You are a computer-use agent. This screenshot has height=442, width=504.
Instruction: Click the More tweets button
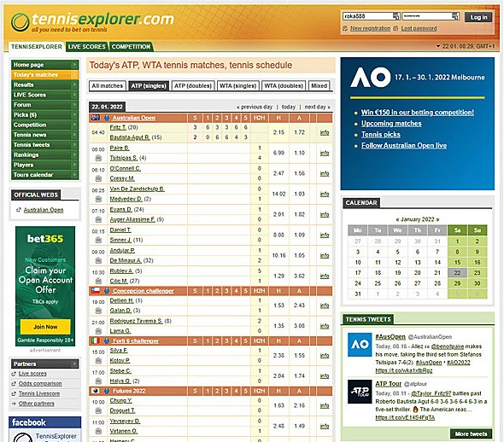pos(471,433)
